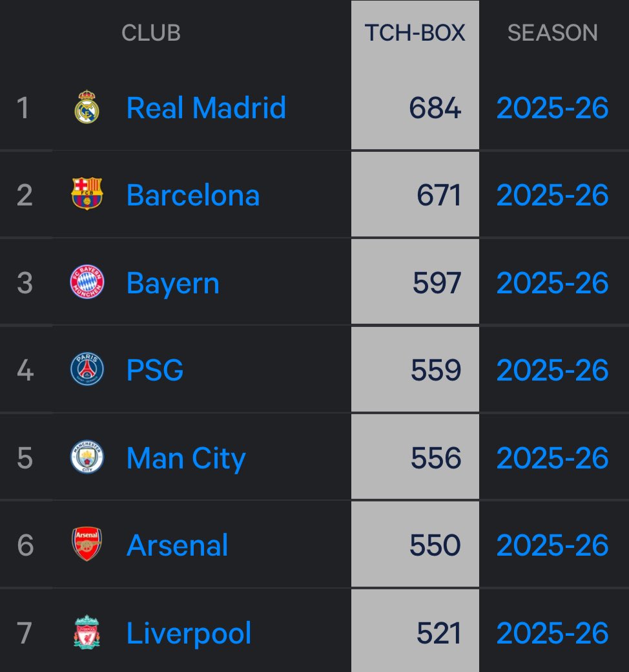The height and width of the screenshot is (672, 629).
Task: Click Barcelona's 671 touches value
Action: click(x=439, y=195)
